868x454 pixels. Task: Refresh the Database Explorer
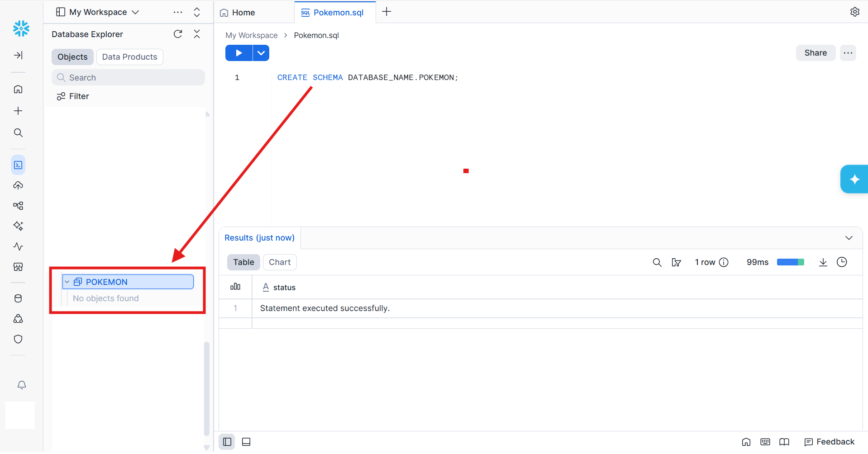coord(178,34)
